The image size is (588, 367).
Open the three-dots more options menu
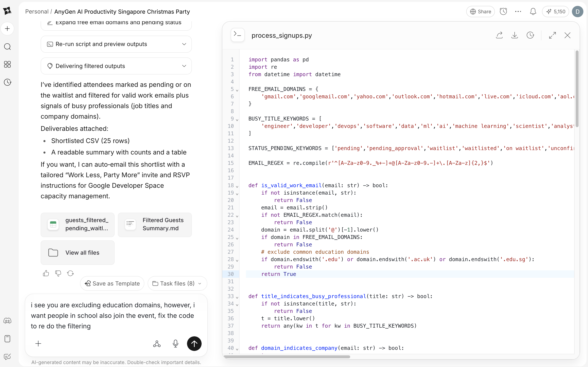(x=518, y=12)
